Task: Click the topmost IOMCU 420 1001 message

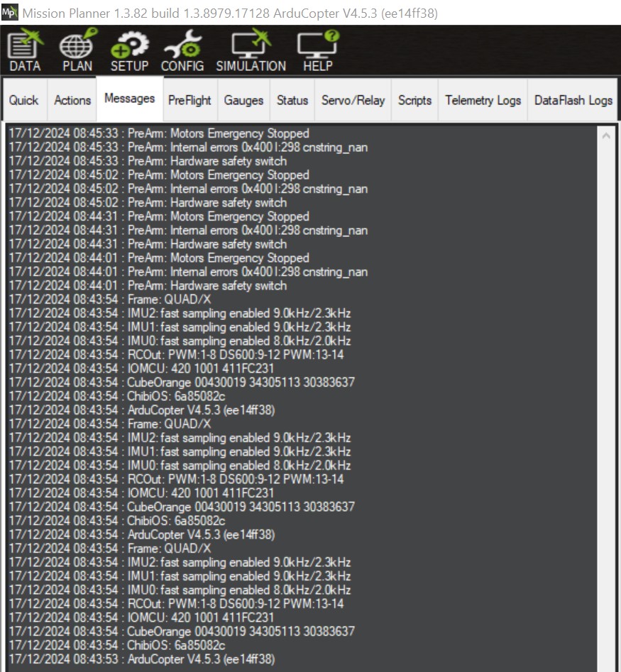Action: [141, 368]
